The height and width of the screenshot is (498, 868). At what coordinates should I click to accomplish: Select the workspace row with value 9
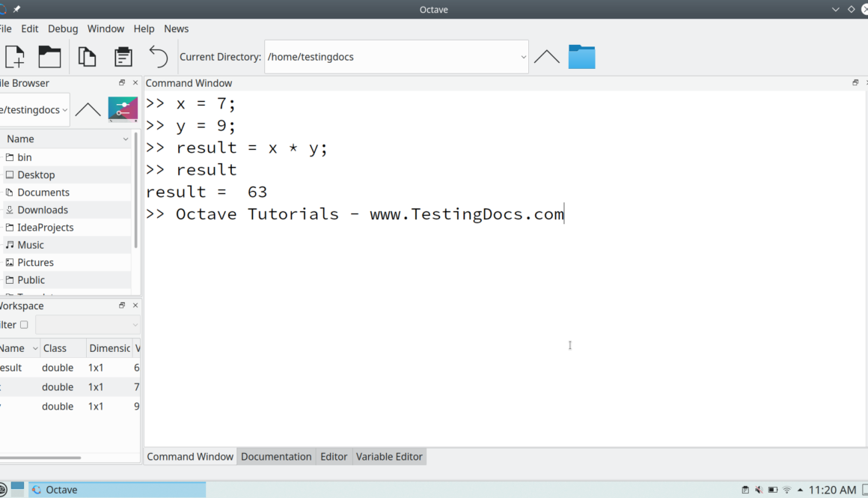[70, 407]
